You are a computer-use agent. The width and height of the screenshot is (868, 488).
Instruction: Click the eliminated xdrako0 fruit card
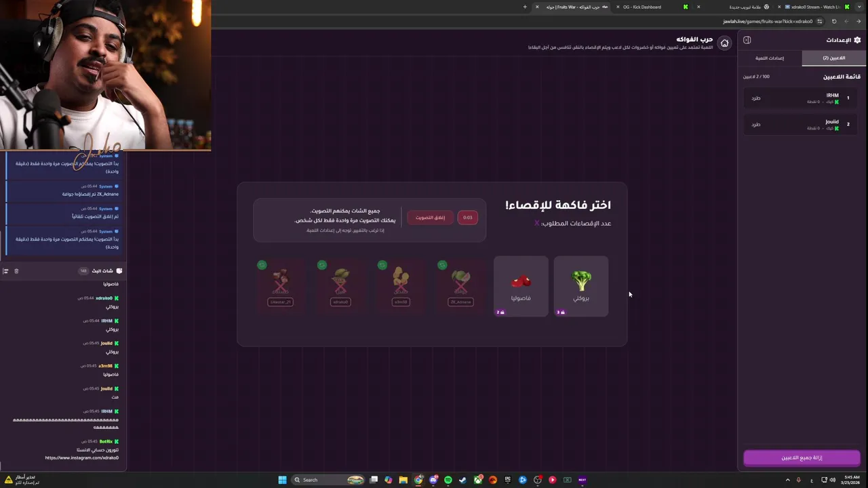click(340, 286)
